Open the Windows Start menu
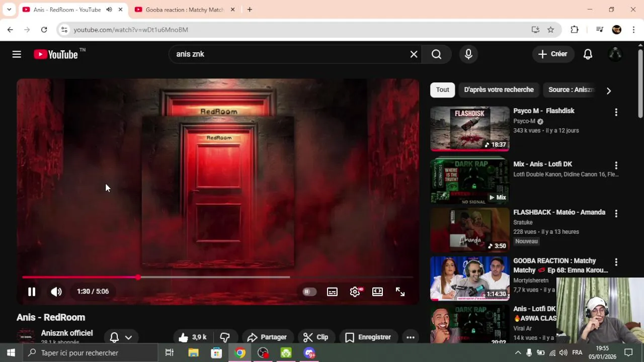The height and width of the screenshot is (362, 644). 11,353
